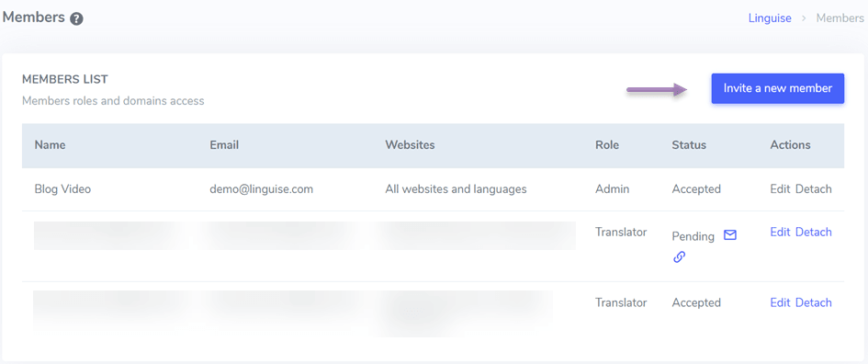
Task: Select the demo@linguise.com email cell
Action: click(x=261, y=189)
